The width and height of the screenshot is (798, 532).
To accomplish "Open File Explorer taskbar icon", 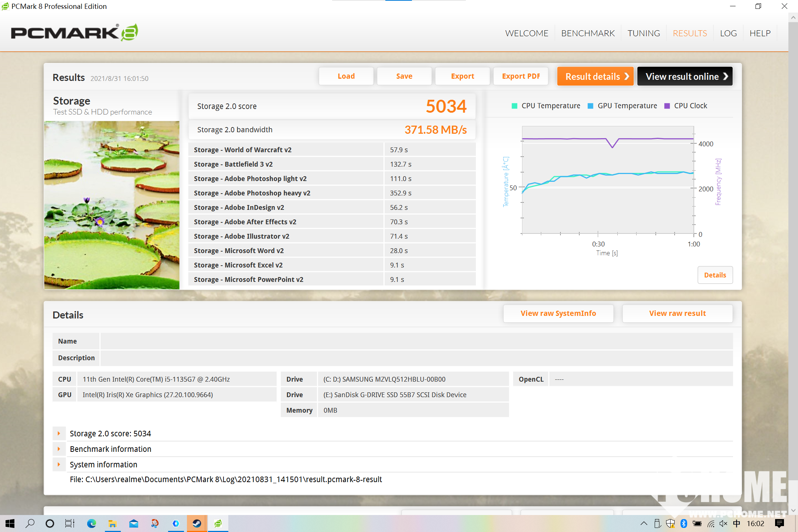I will point(112,523).
